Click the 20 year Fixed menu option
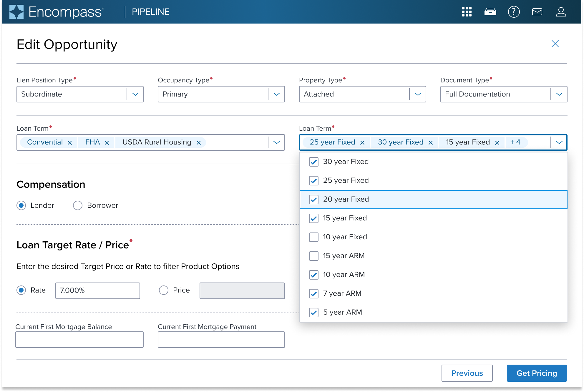Viewport: 584px width, 392px height. [346, 200]
